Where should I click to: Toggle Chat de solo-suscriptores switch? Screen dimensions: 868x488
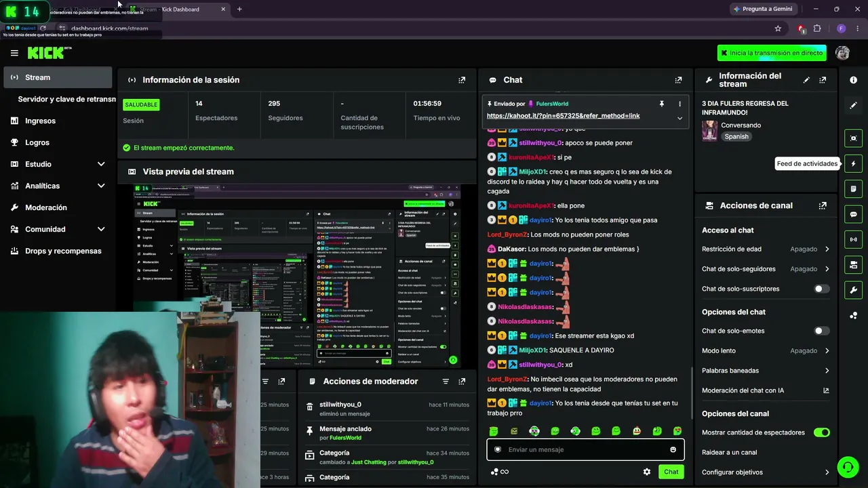[821, 289]
